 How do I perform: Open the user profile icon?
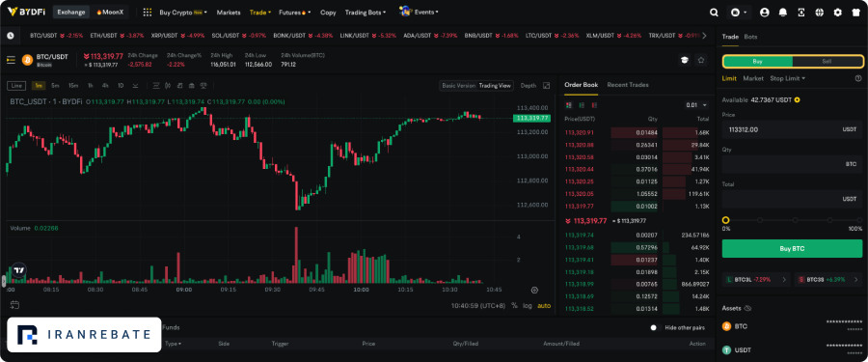tap(765, 13)
